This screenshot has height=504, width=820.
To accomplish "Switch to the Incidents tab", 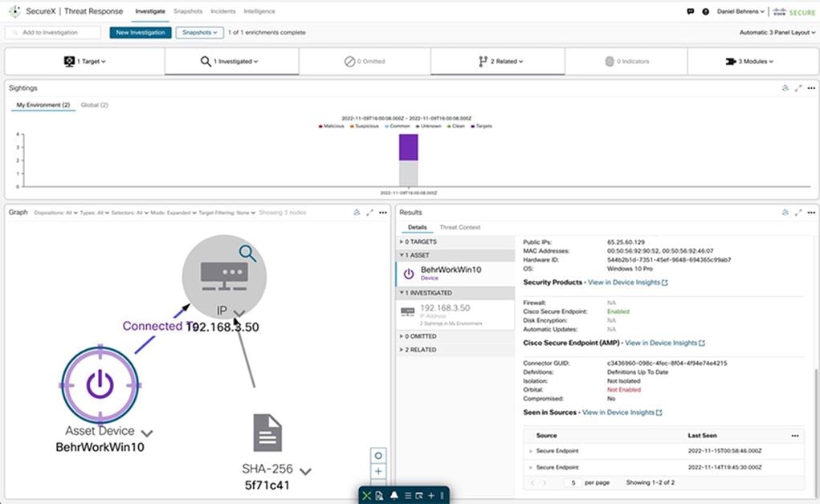I will 222,11.
